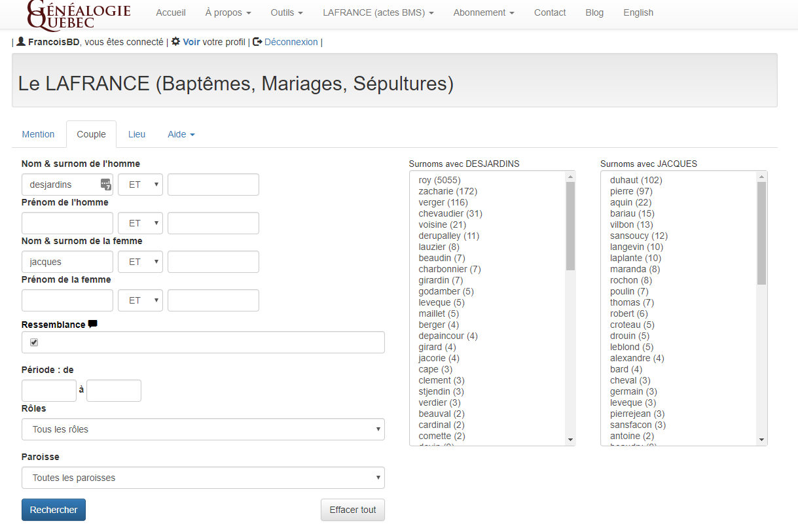
Task: Expand the Aide tab dropdown
Action: 181,134
